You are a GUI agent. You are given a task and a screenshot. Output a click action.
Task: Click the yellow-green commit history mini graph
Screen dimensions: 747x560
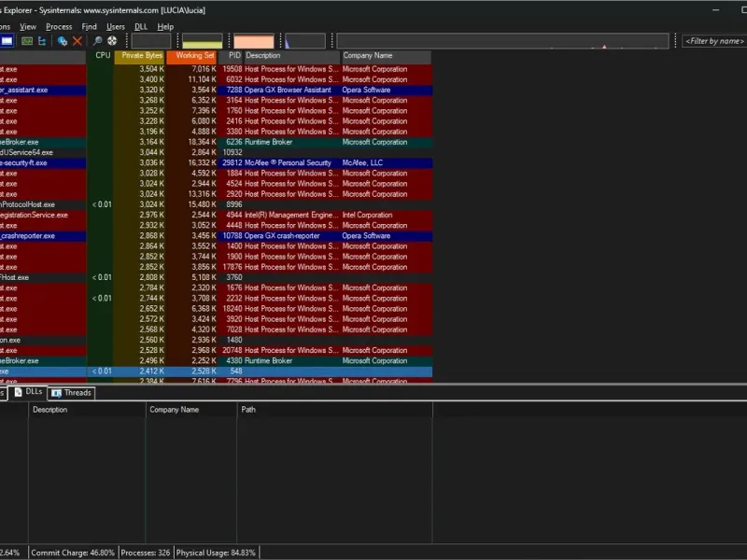pos(202,42)
